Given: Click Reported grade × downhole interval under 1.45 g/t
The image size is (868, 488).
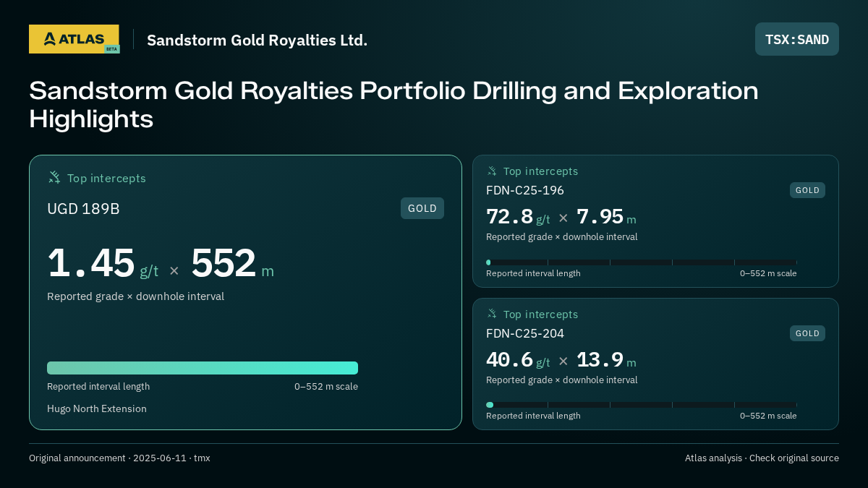Looking at the screenshot, I should (x=135, y=296).
